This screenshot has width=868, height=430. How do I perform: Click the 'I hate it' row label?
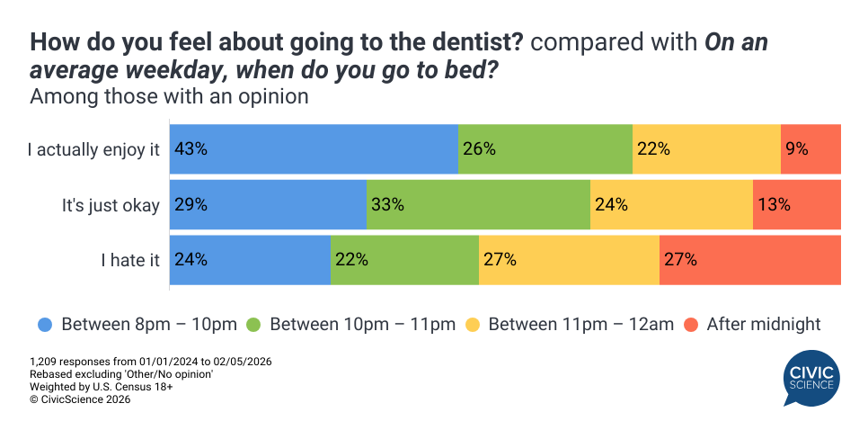(x=129, y=261)
